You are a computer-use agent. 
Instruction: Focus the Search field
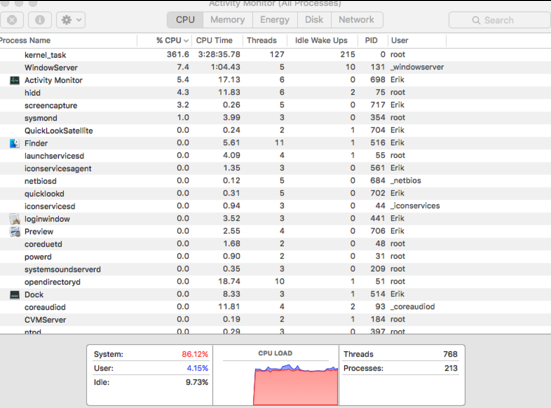point(500,20)
